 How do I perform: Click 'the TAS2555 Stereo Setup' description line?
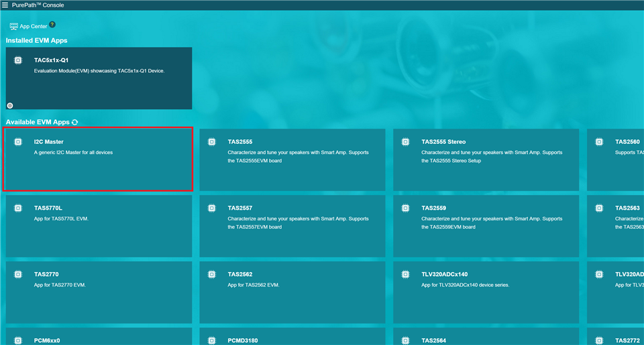[x=451, y=161]
